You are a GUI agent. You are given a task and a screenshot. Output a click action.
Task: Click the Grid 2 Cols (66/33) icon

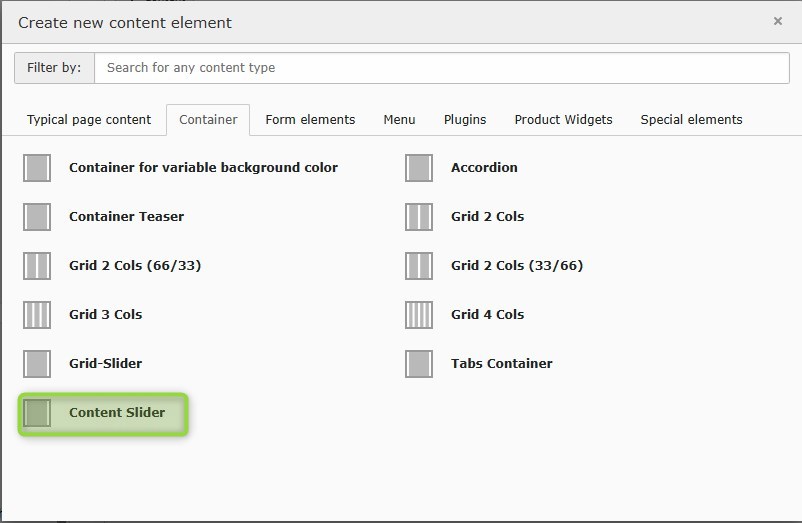click(x=37, y=266)
